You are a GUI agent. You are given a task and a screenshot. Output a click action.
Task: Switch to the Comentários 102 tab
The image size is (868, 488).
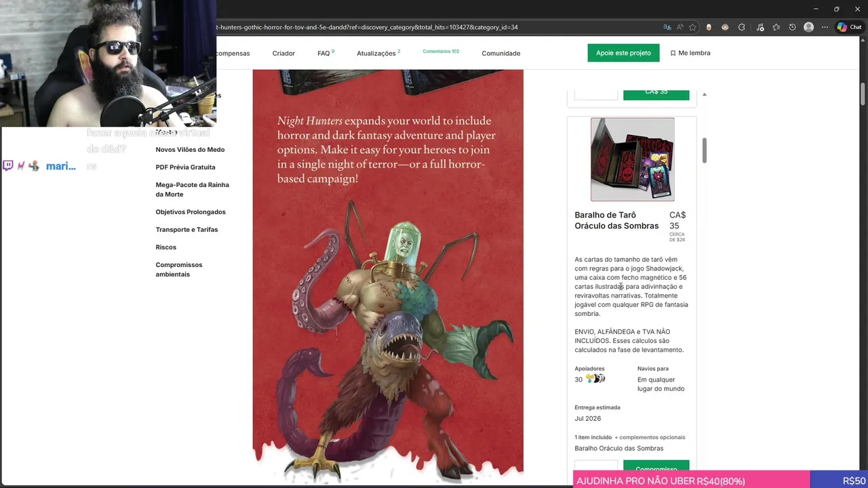click(x=441, y=52)
